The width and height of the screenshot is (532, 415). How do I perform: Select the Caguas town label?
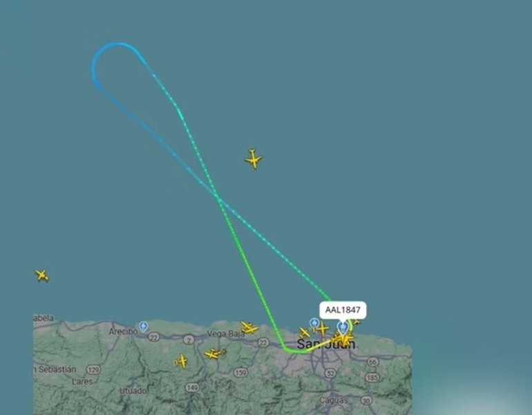tap(334, 400)
